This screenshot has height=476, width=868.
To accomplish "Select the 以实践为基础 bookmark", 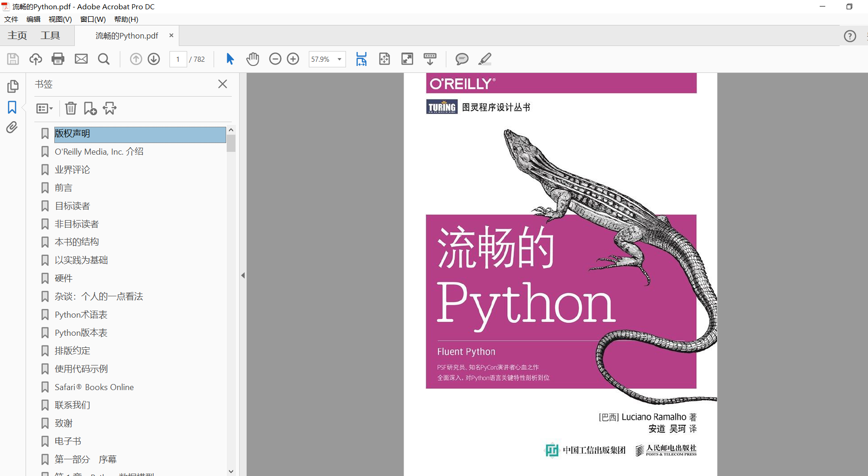I will (x=81, y=261).
